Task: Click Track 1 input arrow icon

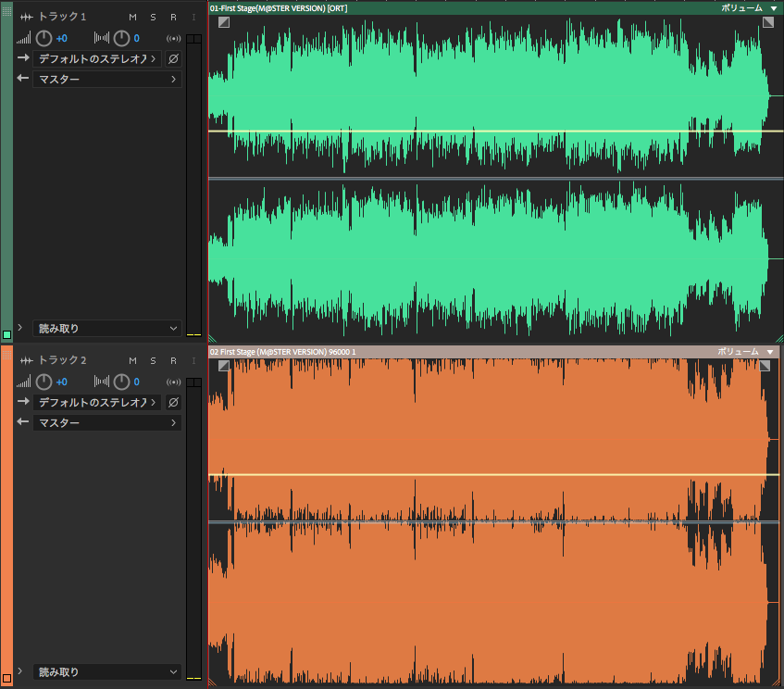Action: pos(23,58)
